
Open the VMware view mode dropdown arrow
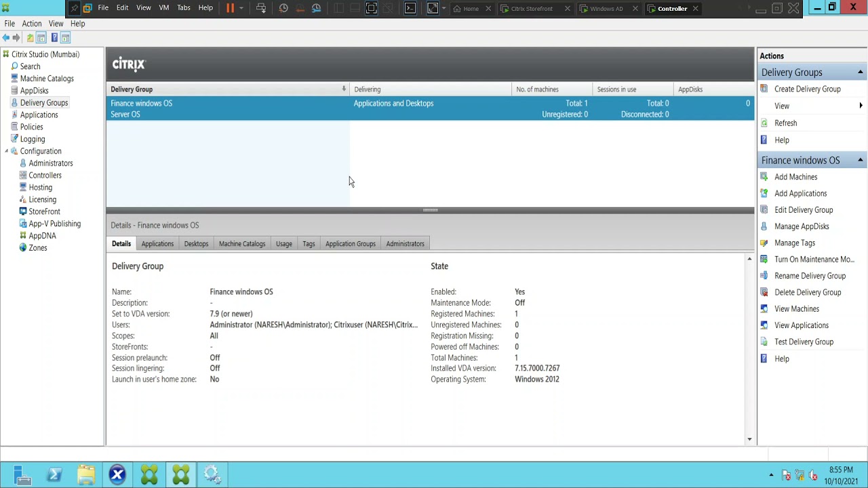point(443,8)
